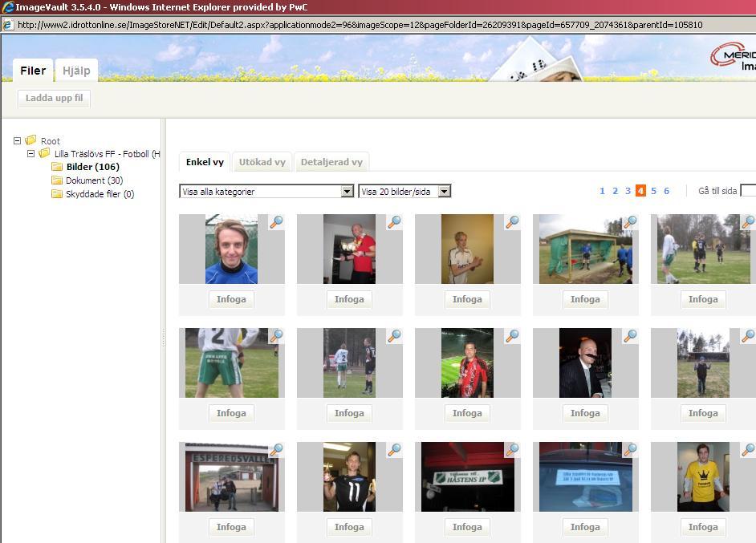The height and width of the screenshot is (543, 756).
Task: Go to page 2 of images
Action: coord(616,191)
